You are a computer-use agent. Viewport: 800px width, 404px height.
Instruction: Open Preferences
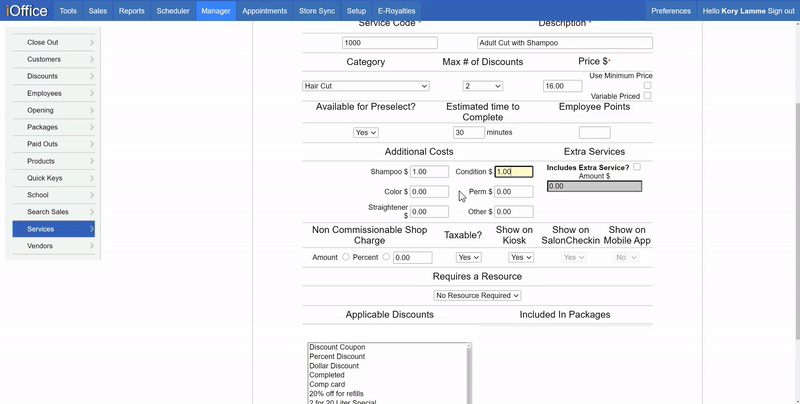tap(671, 11)
